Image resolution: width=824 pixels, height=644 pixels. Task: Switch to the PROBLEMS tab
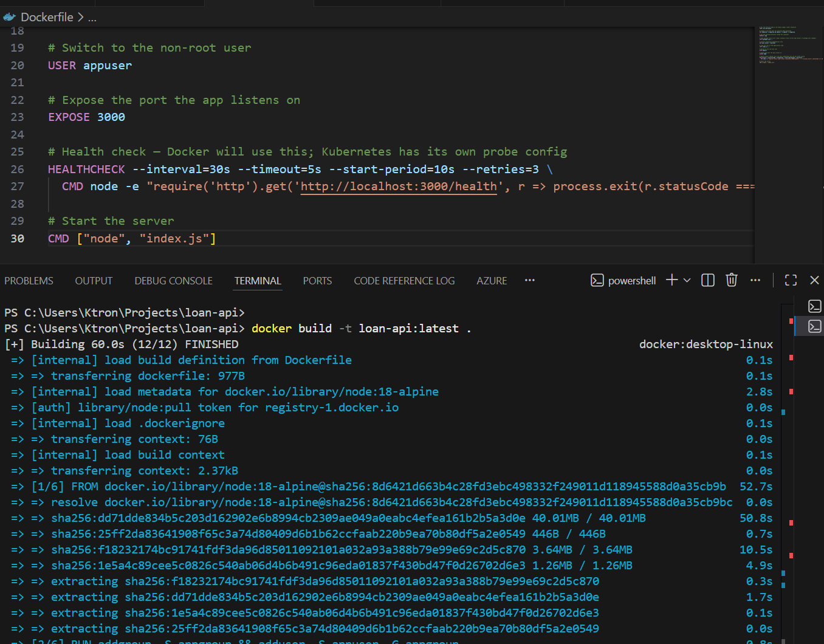(x=29, y=281)
